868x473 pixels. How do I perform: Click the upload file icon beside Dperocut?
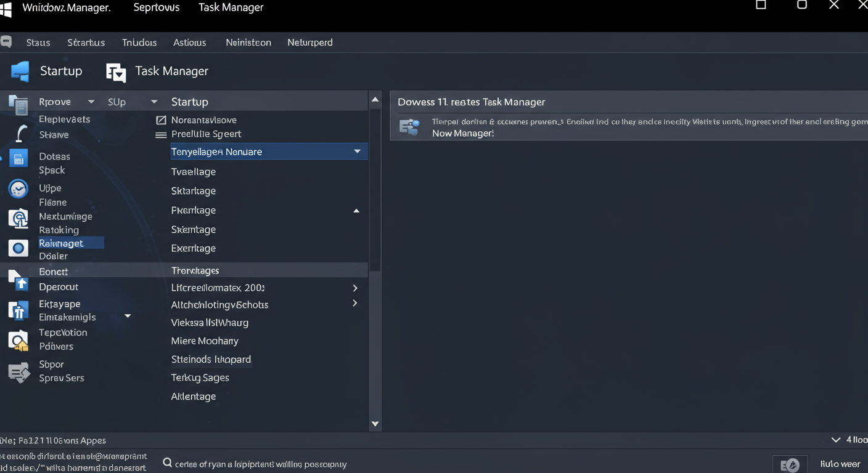(x=18, y=280)
